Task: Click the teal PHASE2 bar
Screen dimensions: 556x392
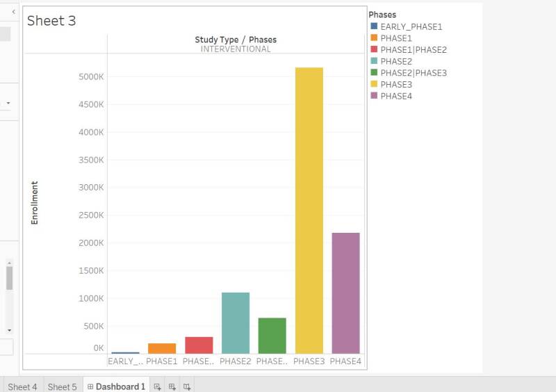Action: tap(235, 322)
